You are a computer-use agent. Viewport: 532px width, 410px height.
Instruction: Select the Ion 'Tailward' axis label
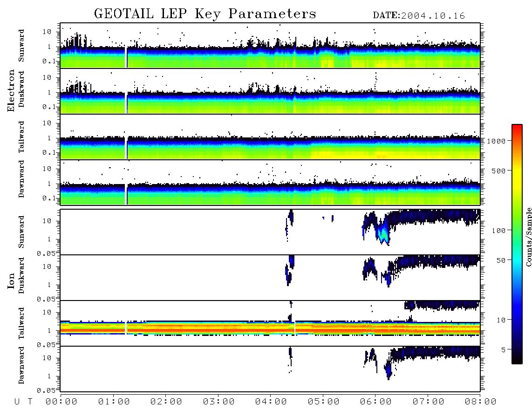[21, 323]
